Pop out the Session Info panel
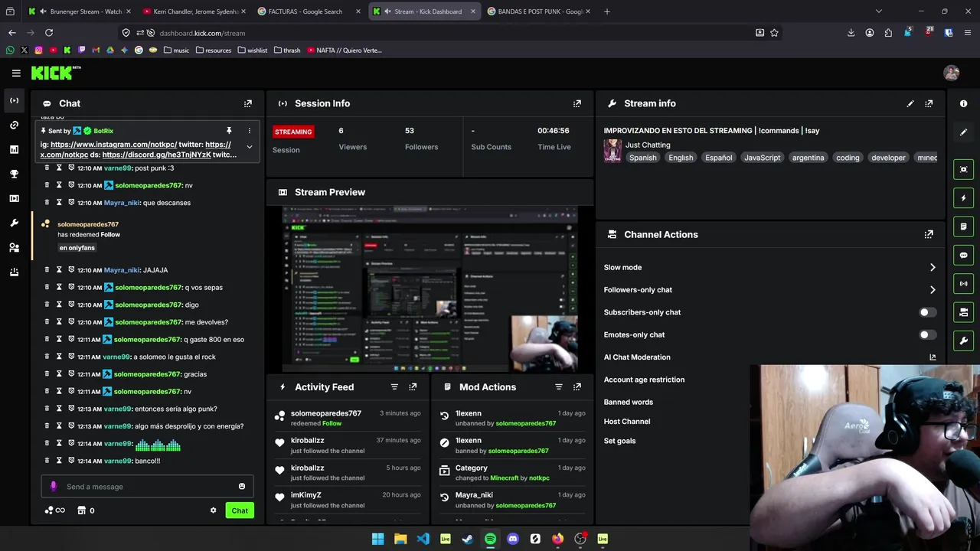Image resolution: width=980 pixels, height=551 pixels. 577,103
